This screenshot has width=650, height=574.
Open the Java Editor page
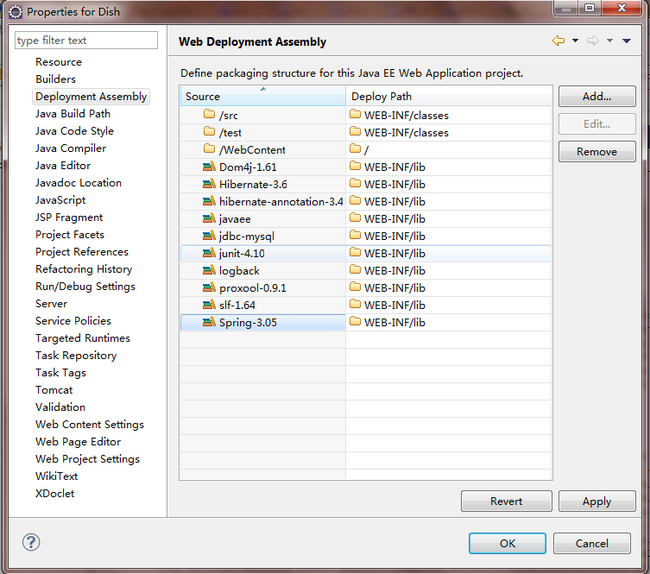pos(63,165)
